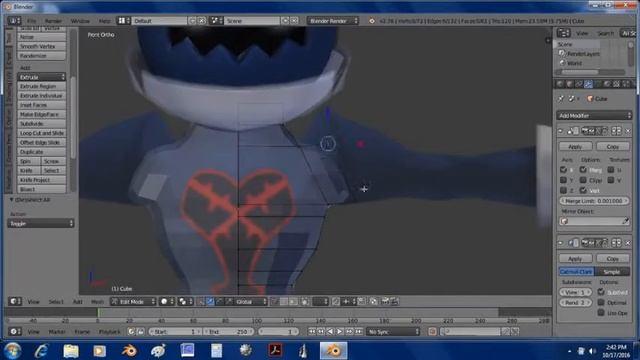Select the Modifiers wrench tab in Properties
This screenshot has height=360, width=640.
588,84
